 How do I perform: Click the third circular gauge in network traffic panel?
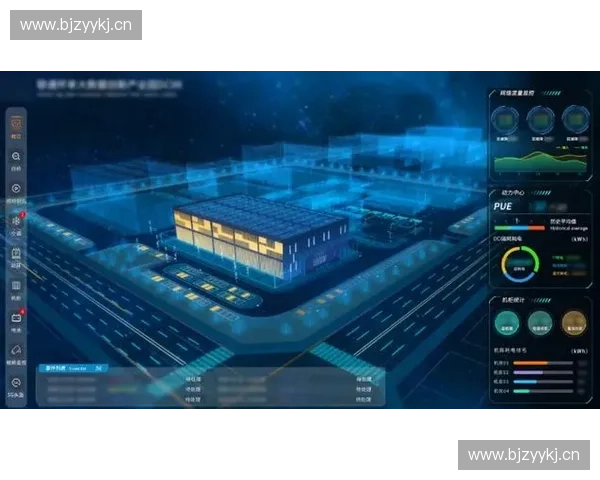[x=575, y=119]
